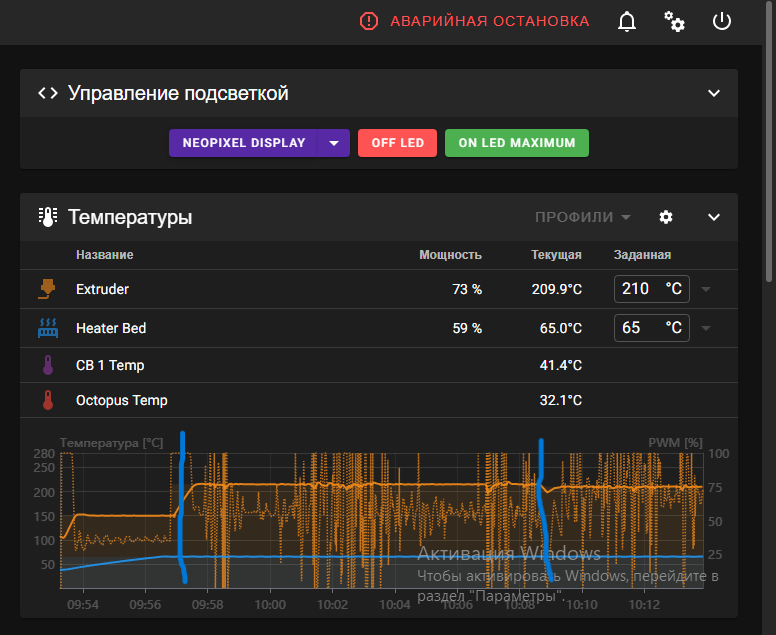Open the power menu icon
This screenshot has width=776, height=635.
[722, 21]
